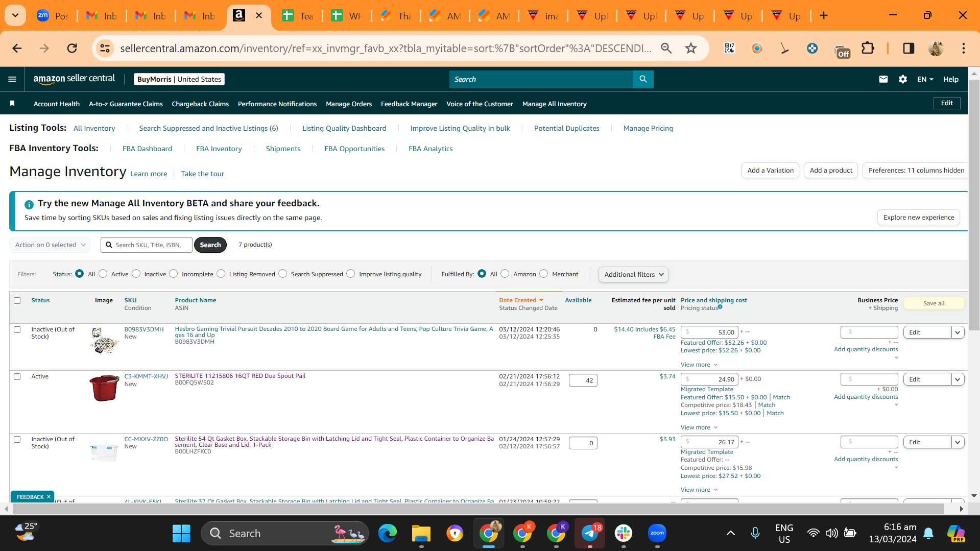Click the Save all button
The height and width of the screenshot is (551, 980).
(934, 303)
